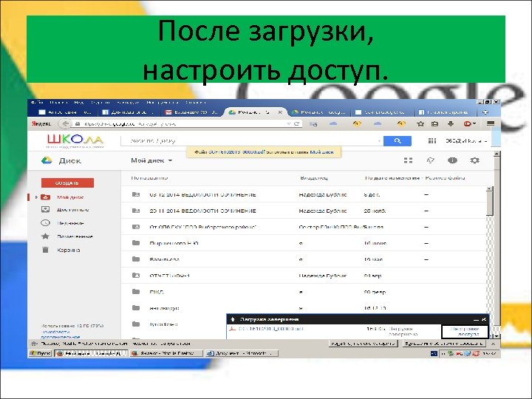Show the details info icon in Drive
The image size is (532, 399).
point(452,160)
